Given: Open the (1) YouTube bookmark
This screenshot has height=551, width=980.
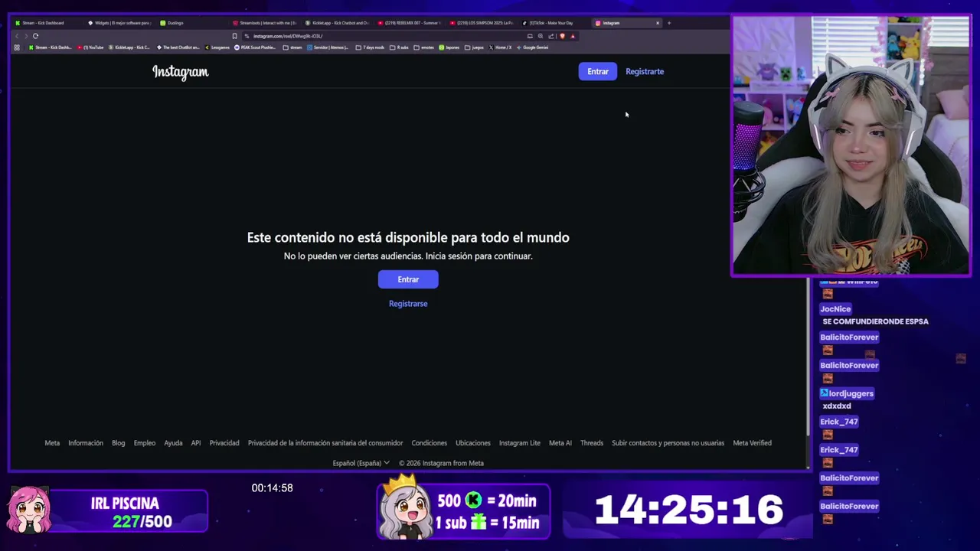Looking at the screenshot, I should [x=90, y=47].
